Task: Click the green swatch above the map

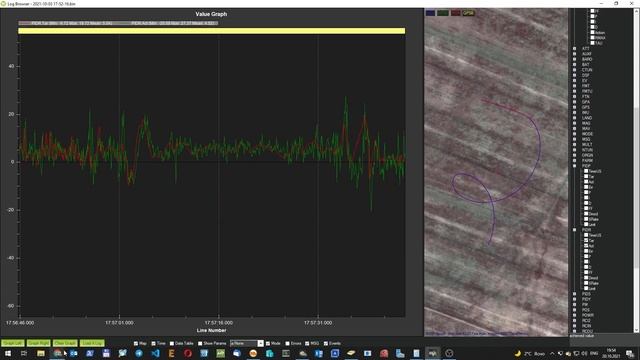Action: 443,13
